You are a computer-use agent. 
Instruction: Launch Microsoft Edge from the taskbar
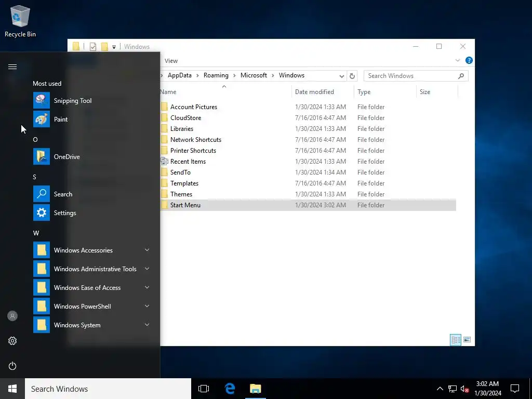pyautogui.click(x=230, y=389)
